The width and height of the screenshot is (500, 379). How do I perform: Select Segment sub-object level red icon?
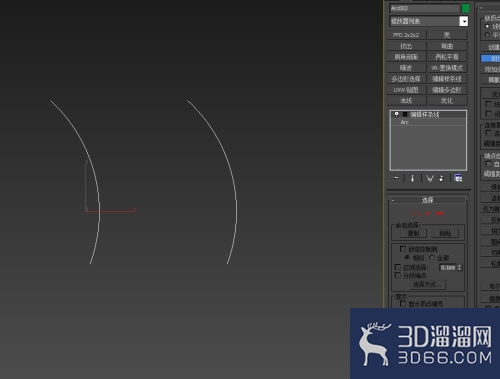tap(428, 213)
